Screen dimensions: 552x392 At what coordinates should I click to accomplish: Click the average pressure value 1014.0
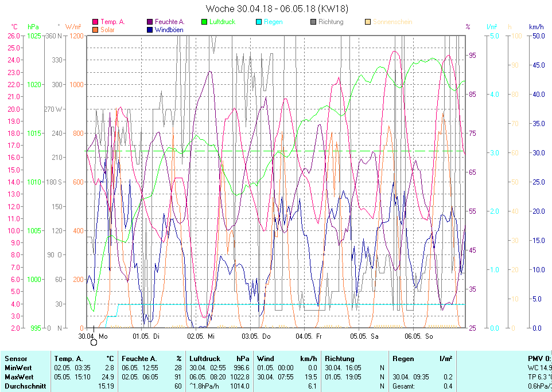coord(240,386)
